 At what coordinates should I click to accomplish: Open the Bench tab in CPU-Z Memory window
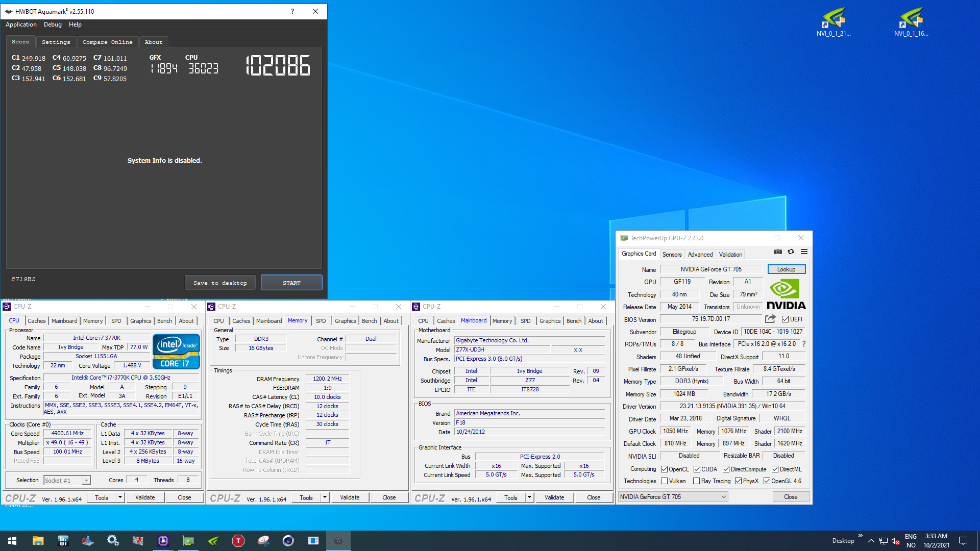coord(369,321)
